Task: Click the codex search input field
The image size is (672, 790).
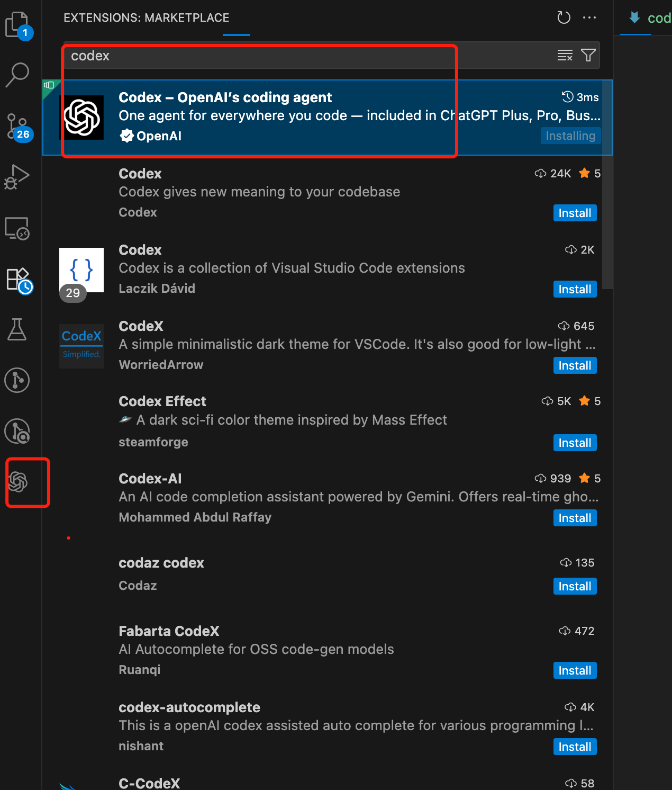Action: pyautogui.click(x=307, y=56)
